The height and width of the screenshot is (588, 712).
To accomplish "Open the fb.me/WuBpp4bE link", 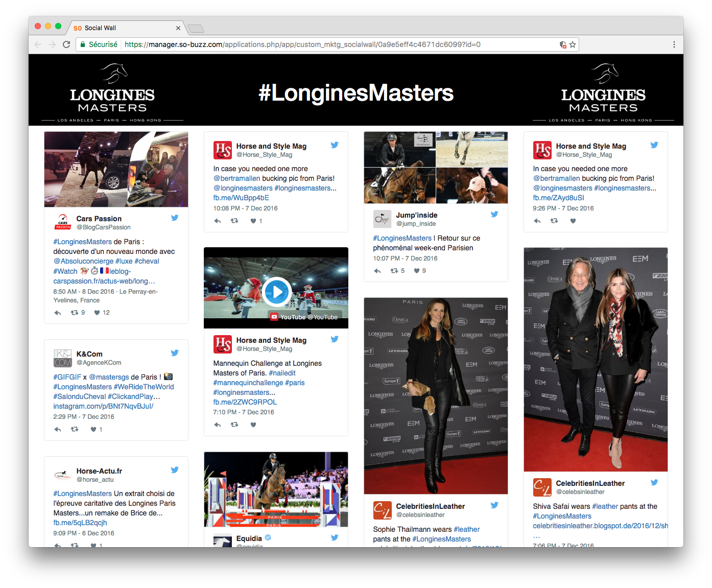I will point(241,198).
